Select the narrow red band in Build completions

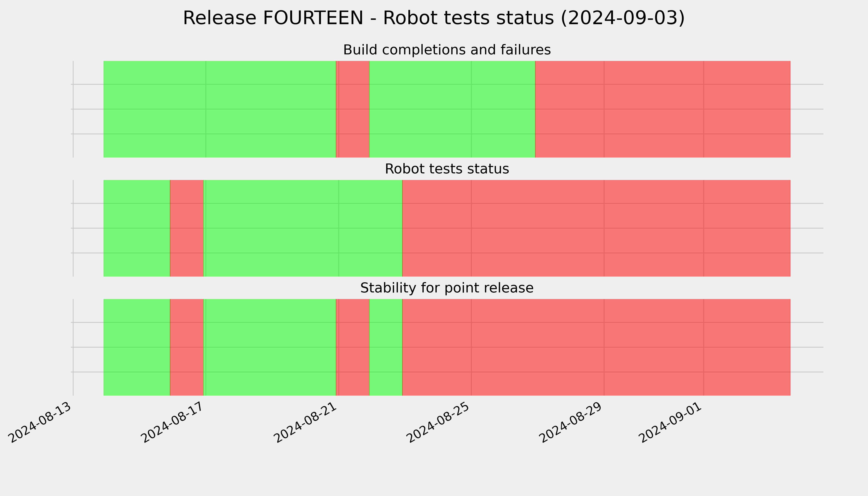353,109
